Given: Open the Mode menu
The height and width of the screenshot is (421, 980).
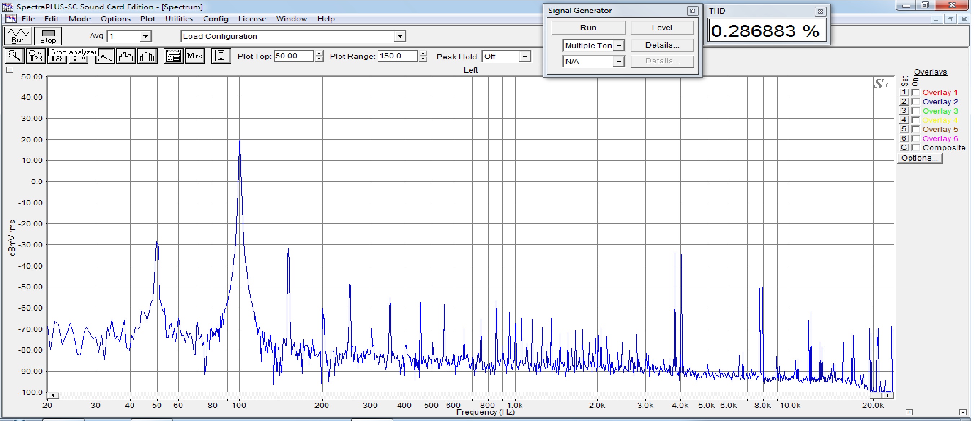Looking at the screenshot, I should 80,19.
